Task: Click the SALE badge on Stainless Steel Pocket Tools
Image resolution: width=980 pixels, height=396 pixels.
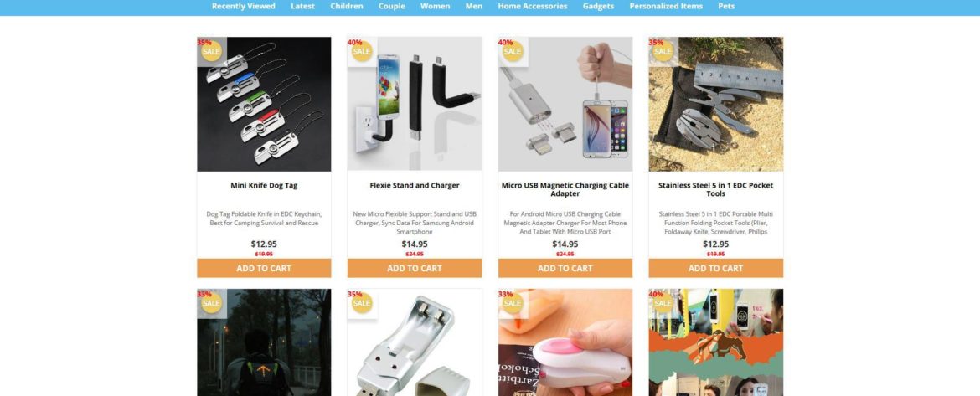Action: 663,50
